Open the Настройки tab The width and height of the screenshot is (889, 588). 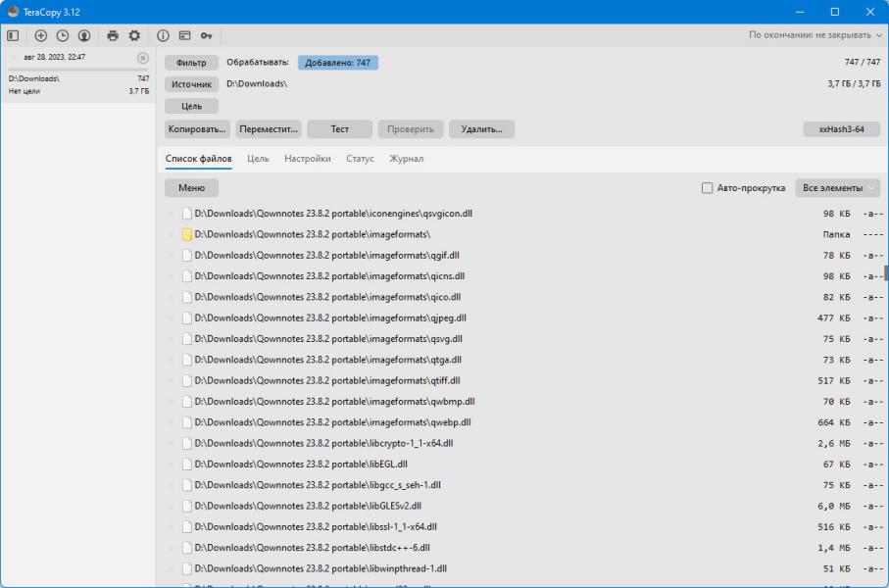(x=308, y=159)
